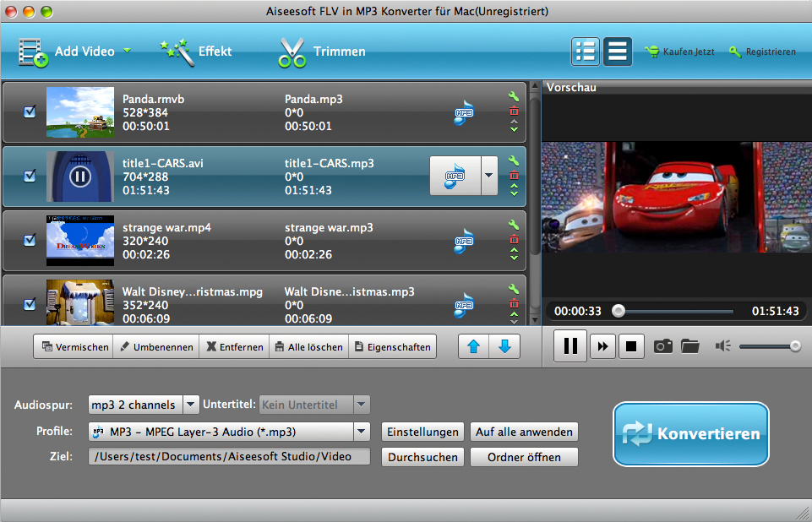Click the preview seek bar handle

click(618, 311)
